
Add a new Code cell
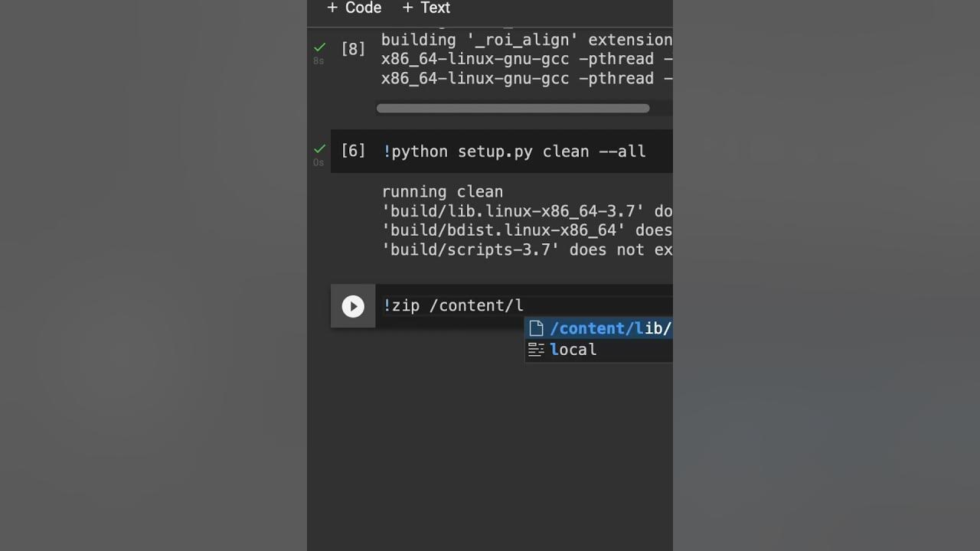tap(354, 8)
